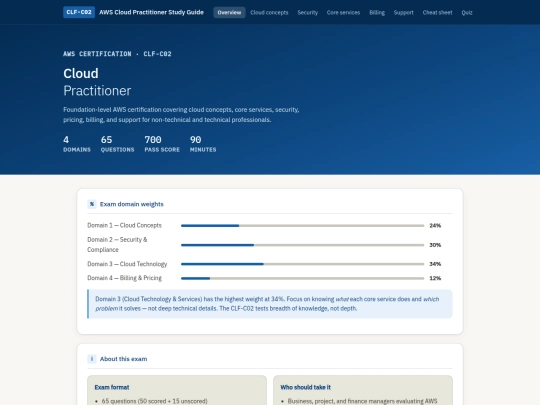
Task: Click the Business, project, and finance managers bullet
Action: point(362,401)
